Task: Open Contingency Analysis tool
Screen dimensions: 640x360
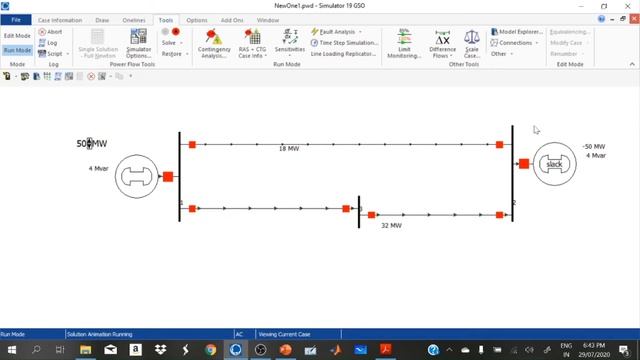Action: tap(214, 43)
